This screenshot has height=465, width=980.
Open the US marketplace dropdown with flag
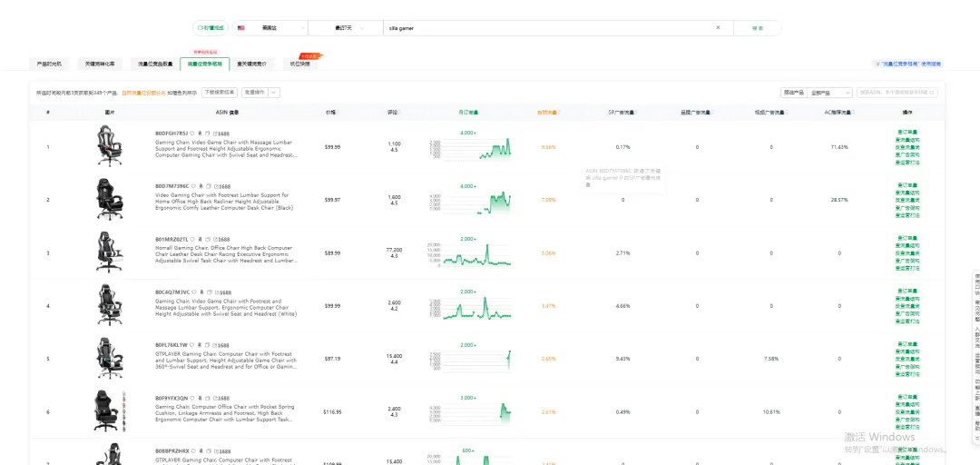click(270, 28)
